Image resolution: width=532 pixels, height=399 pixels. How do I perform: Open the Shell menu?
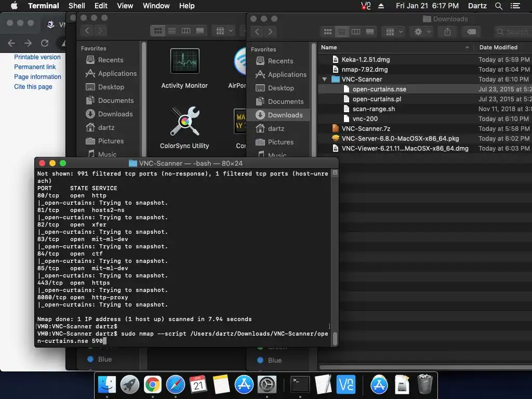coord(77,6)
